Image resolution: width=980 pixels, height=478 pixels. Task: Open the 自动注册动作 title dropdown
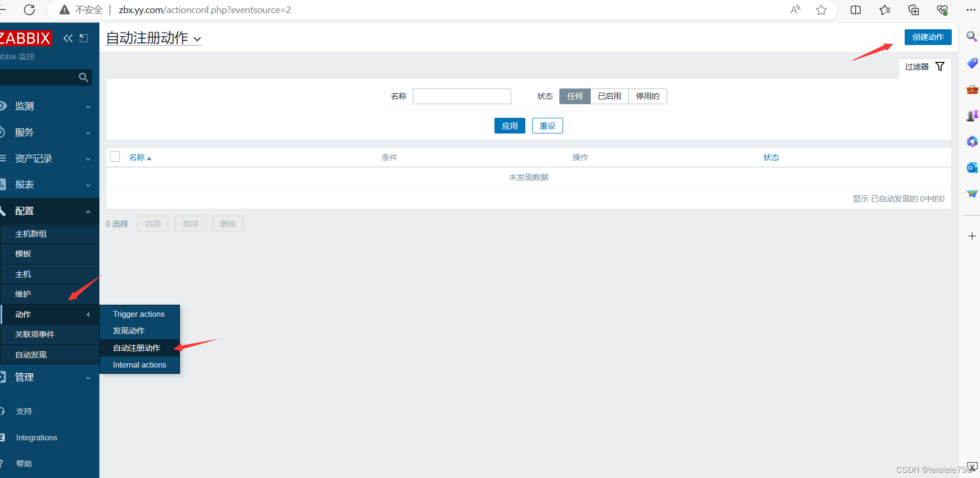pos(154,38)
